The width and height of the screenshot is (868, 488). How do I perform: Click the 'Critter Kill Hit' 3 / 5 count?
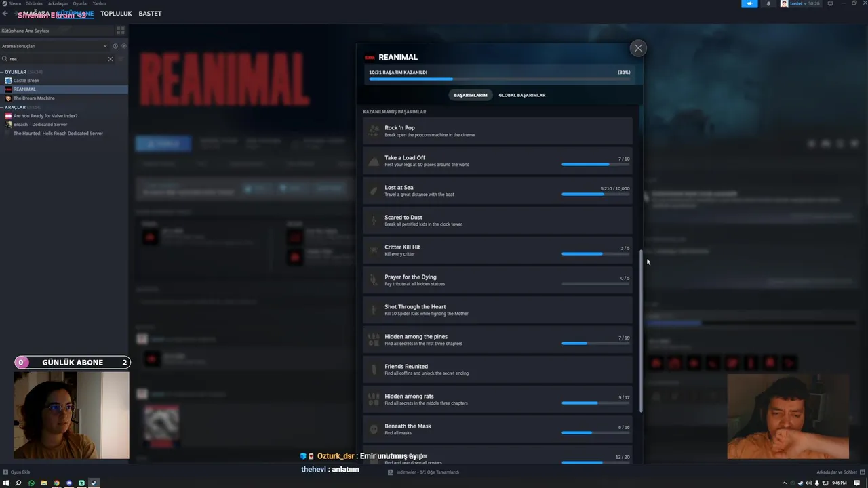point(625,248)
